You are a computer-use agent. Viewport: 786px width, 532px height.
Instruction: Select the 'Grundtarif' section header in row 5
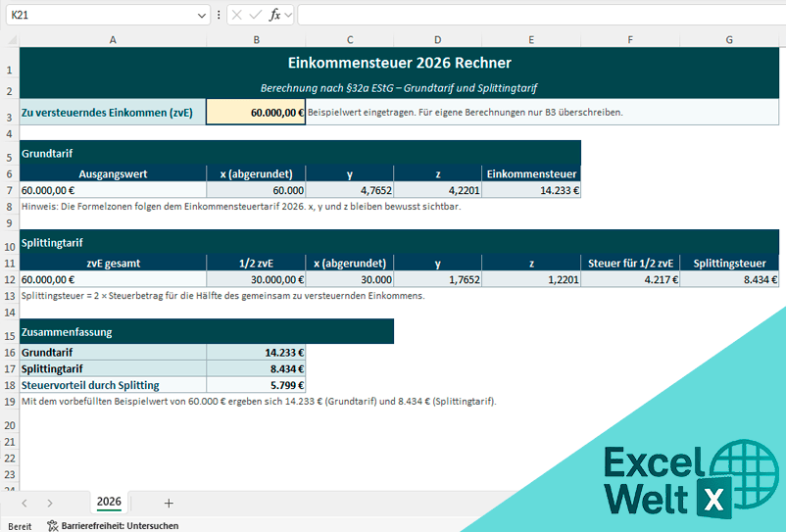(300, 153)
